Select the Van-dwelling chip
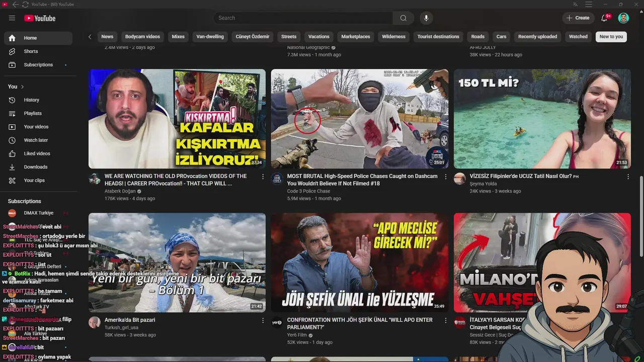This screenshot has width=644, height=362. tap(210, 37)
